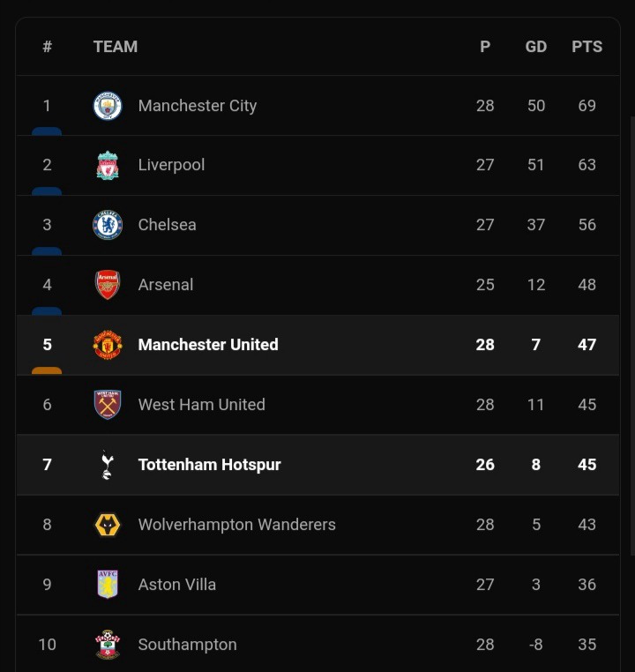Screen dimensions: 635x672
Task: Open the Tottenham Hotspur team name
Action: click(x=210, y=465)
